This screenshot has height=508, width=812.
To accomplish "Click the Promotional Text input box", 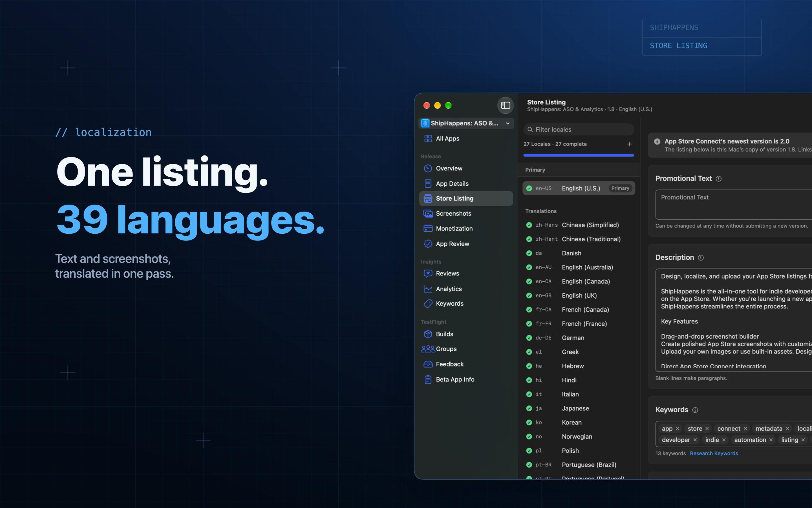I will pos(734,205).
